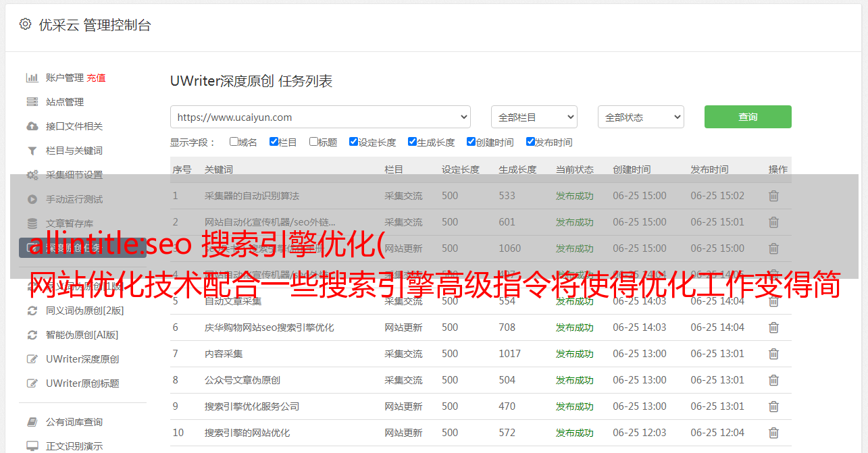Screen dimensions: 868x453
Task: Open 正文识别演示 in the sidebar
Action: (74, 446)
